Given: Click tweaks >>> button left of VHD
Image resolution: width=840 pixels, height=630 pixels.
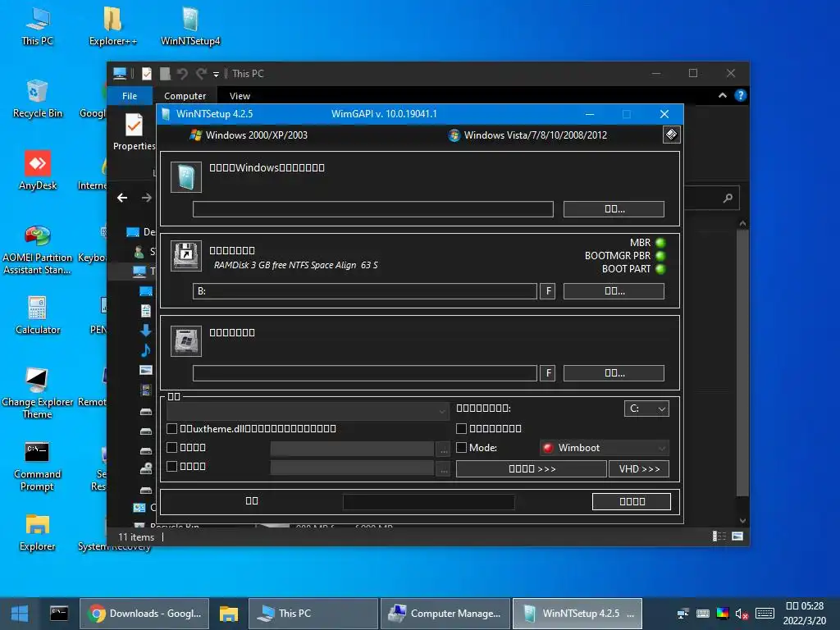Looking at the screenshot, I should pyautogui.click(x=531, y=468).
